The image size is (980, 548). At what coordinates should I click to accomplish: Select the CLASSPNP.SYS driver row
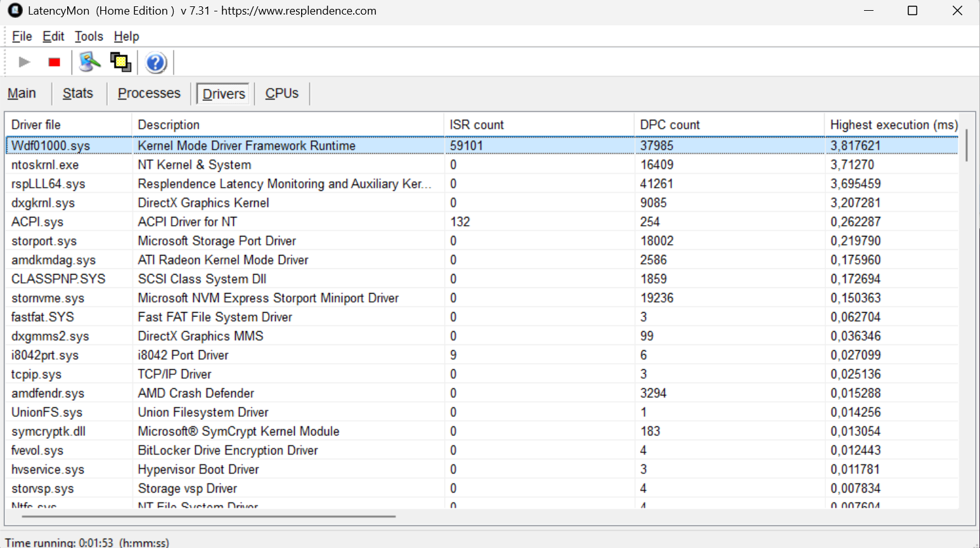click(482, 279)
